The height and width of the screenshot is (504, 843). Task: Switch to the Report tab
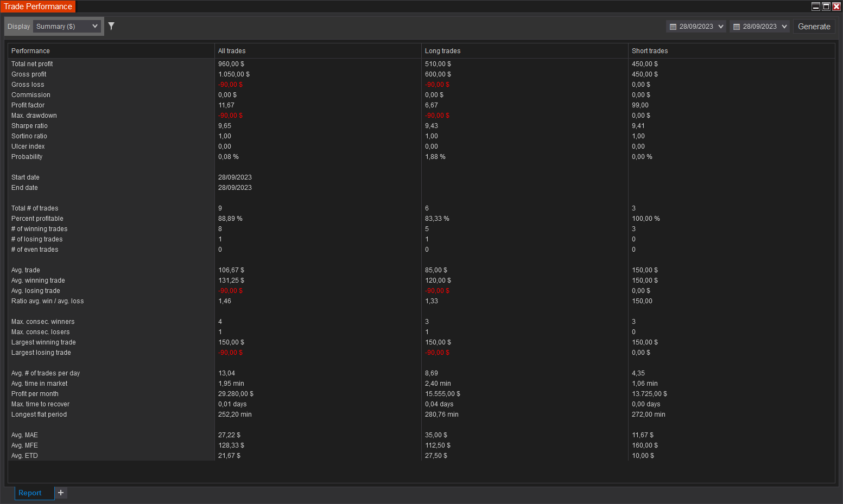coord(30,493)
